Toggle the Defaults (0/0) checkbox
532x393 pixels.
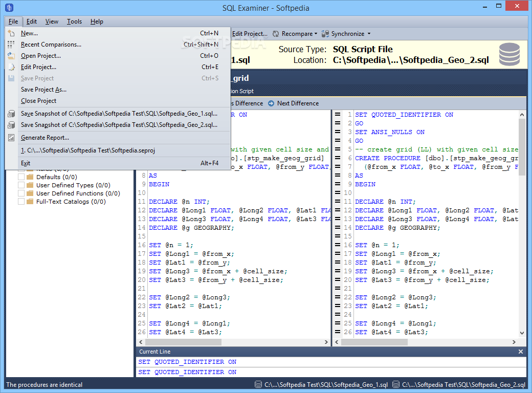pos(21,177)
